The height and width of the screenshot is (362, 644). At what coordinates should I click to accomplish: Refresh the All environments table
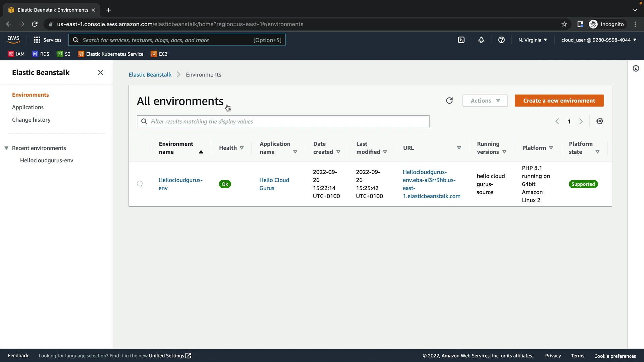[449, 101]
